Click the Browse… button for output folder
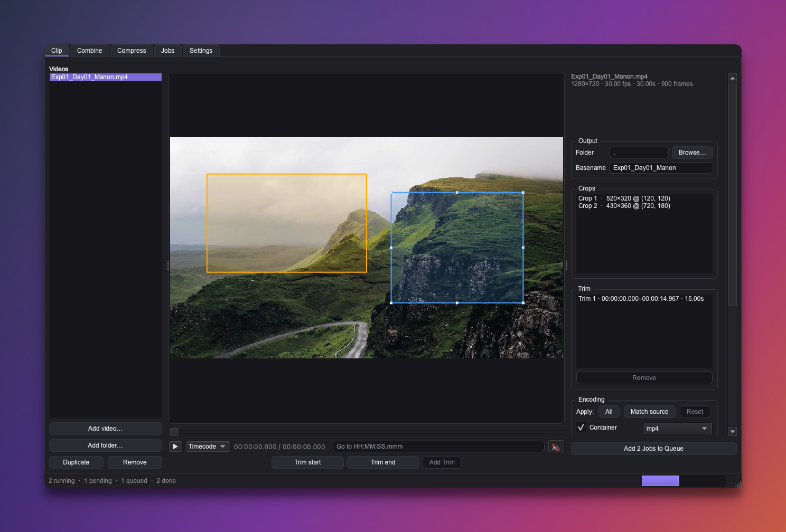This screenshot has width=786, height=532. (692, 153)
